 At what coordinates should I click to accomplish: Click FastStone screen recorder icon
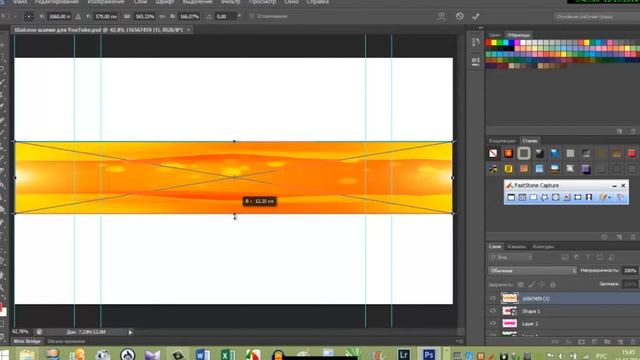(589, 197)
